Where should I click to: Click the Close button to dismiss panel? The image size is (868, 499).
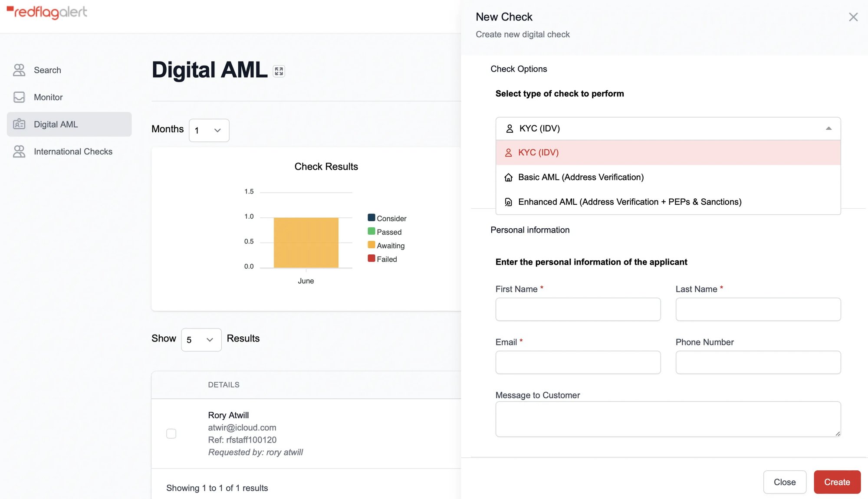785,482
